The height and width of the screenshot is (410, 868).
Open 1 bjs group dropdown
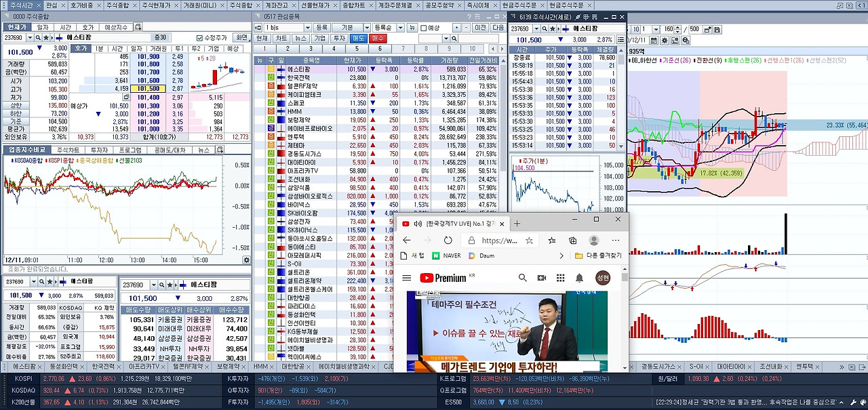(x=307, y=28)
